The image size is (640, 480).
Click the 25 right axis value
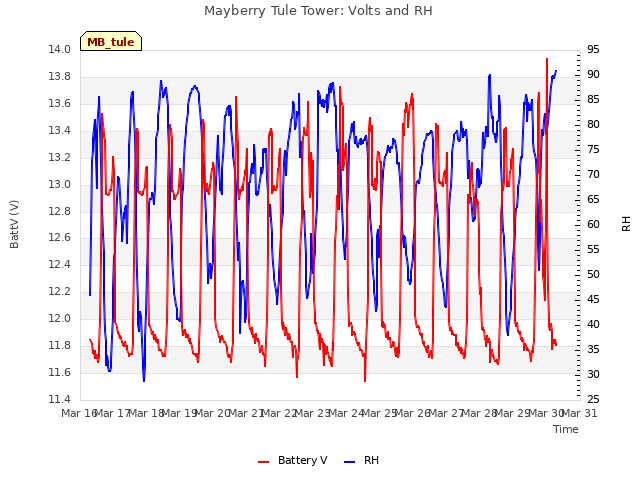(x=593, y=399)
